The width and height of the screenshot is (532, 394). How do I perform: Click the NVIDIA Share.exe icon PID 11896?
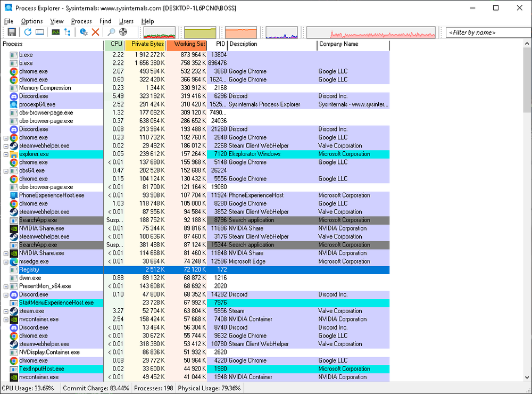click(x=14, y=228)
